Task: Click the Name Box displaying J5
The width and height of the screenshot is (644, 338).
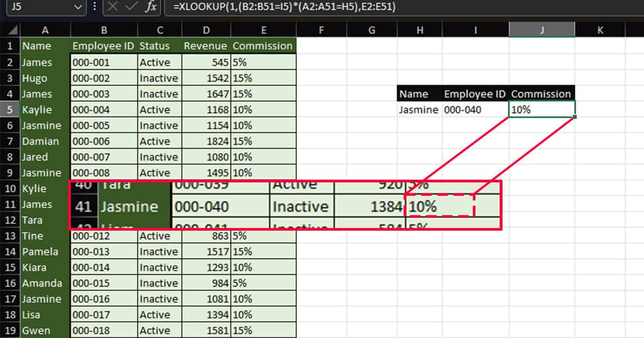Action: 32,8
